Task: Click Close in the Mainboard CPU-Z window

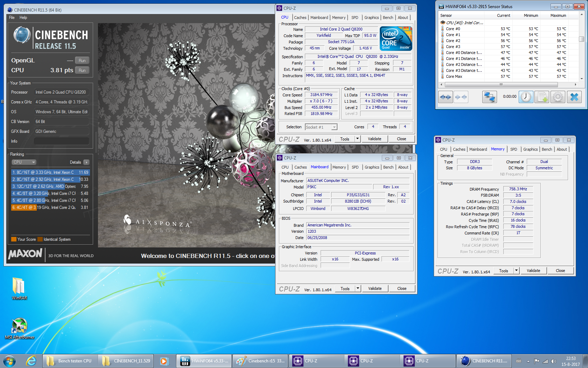Action: click(402, 288)
